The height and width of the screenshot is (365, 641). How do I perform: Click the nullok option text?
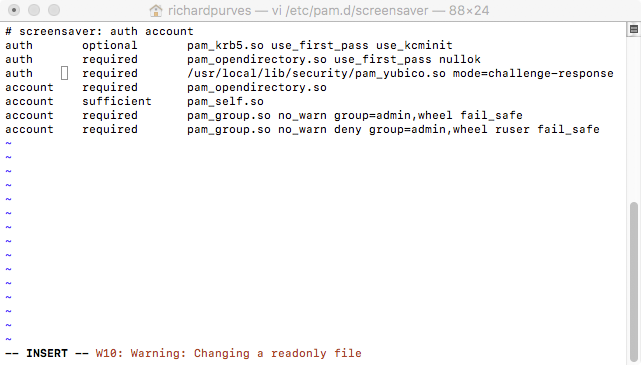coord(460,59)
